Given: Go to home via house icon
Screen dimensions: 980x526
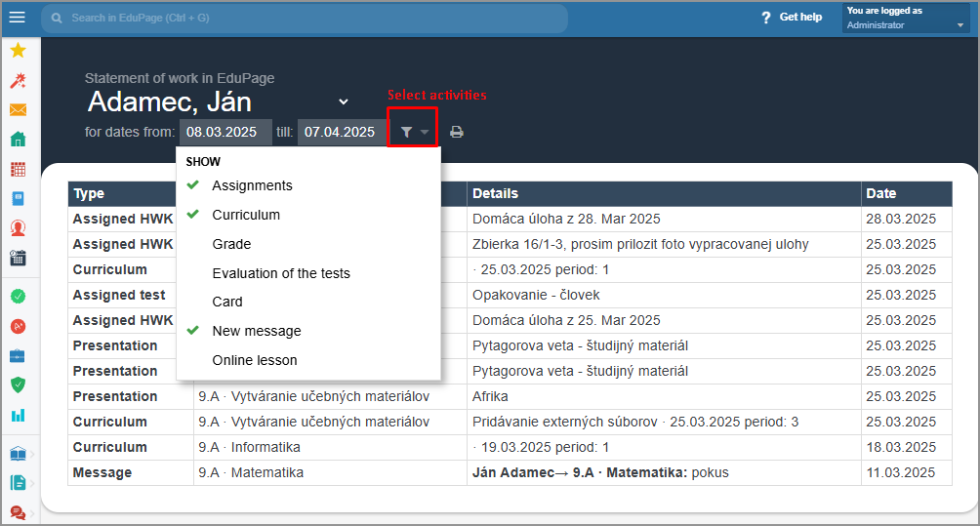Looking at the screenshot, I should (19, 139).
